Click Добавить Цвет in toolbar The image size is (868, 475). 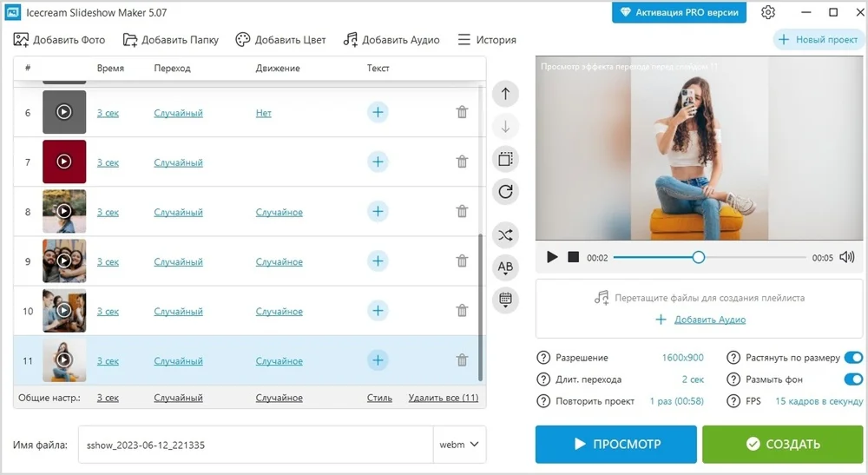280,40
